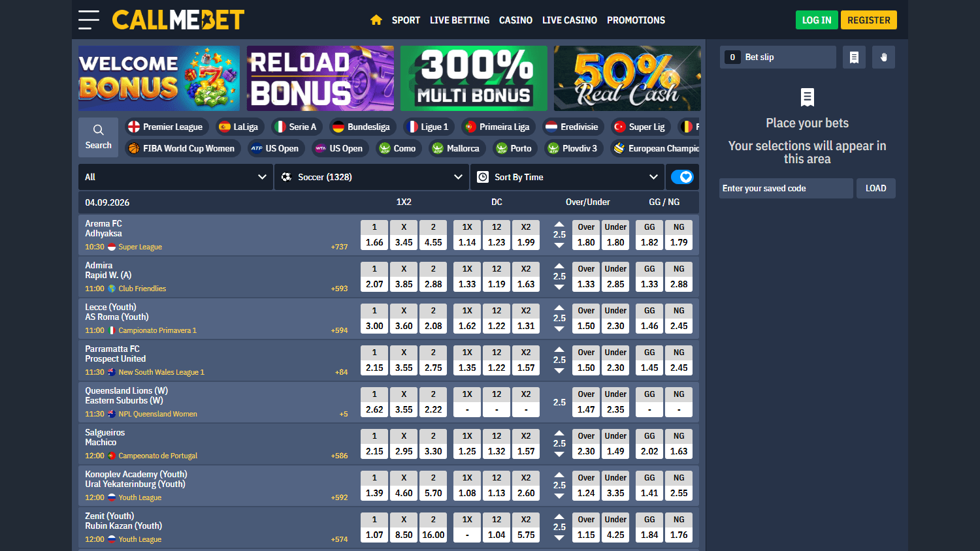980x551 pixels.
Task: Select FIBA World Cup Women chip
Action: [x=182, y=148]
